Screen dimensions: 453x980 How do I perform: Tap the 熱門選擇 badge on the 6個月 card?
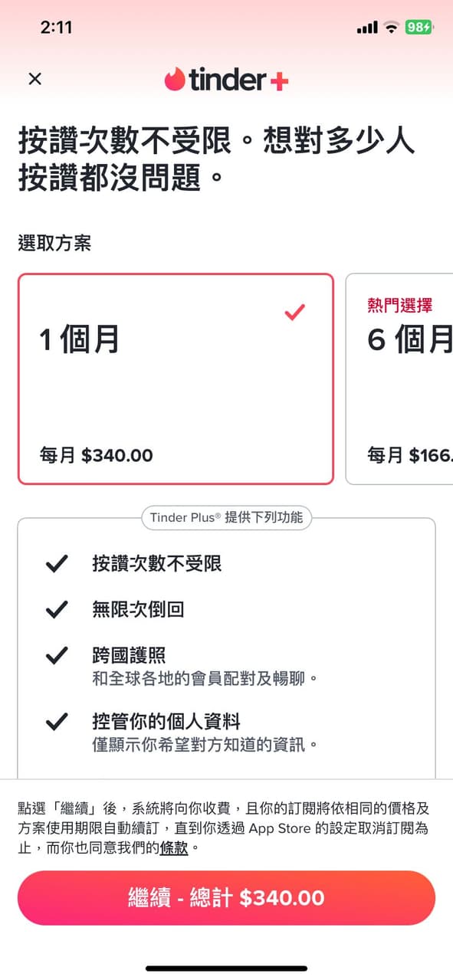(x=400, y=303)
